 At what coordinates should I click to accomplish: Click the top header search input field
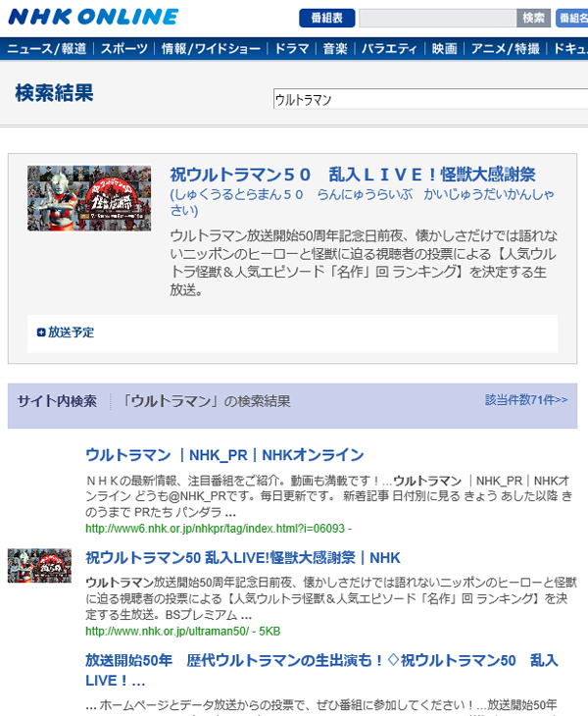[x=437, y=19]
